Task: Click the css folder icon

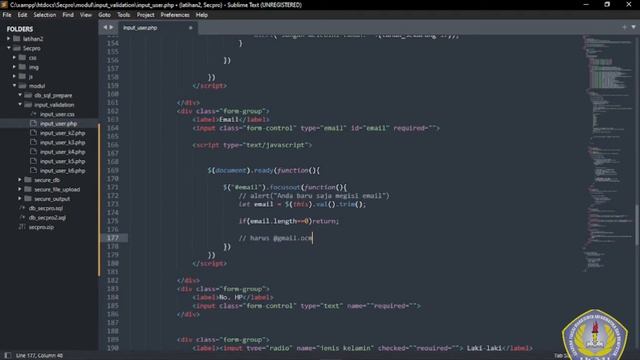Action: click(x=22, y=58)
